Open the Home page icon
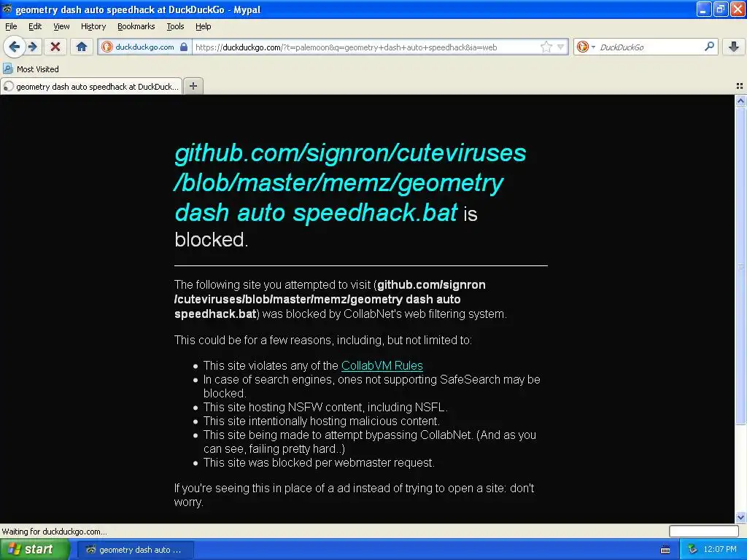The image size is (747, 560). coord(82,47)
